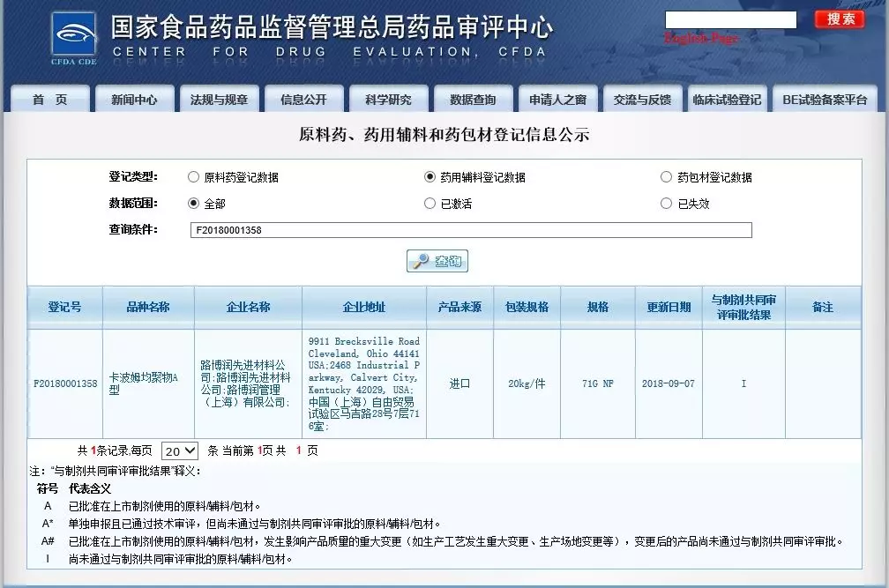The image size is (889, 588).
Task: Click the CFDA CDE logo
Action: pos(74,39)
